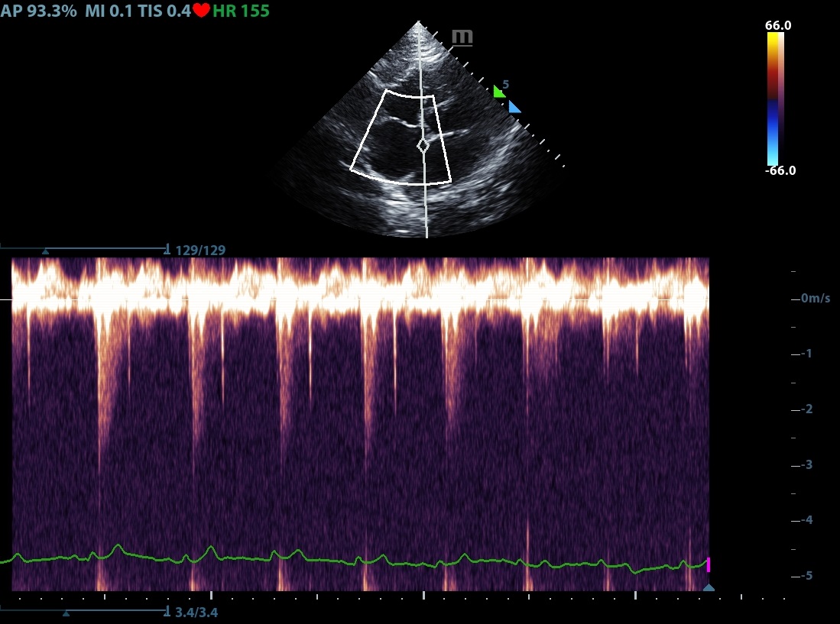
Task: Click the magenta ECG cursor marker
Action: [709, 564]
